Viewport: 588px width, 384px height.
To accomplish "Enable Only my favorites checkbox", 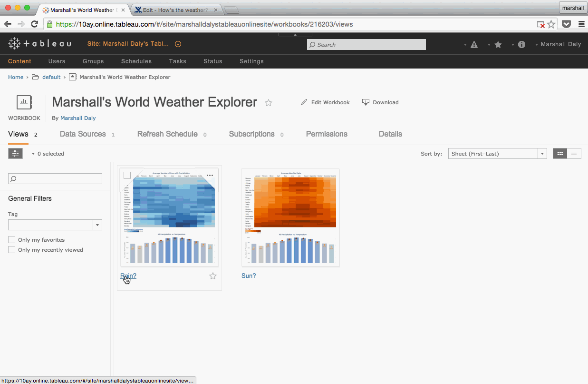I will pyautogui.click(x=12, y=240).
